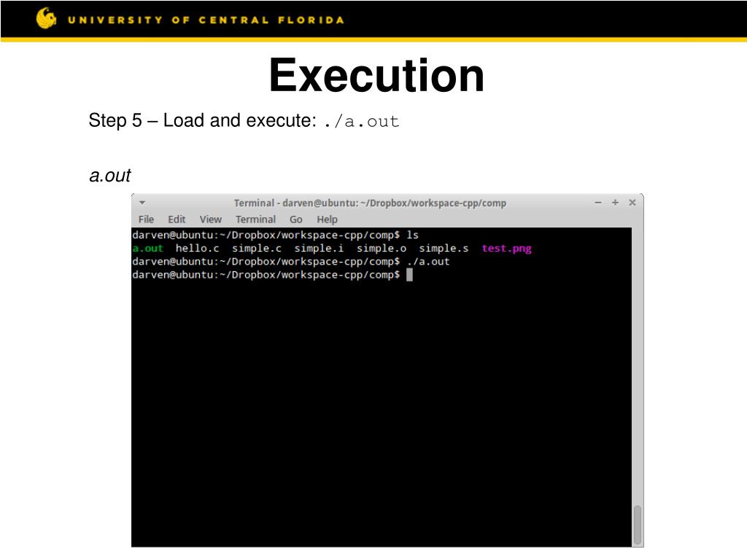Open the View menu in the terminal
Screen dimensions: 747x560
[x=211, y=219]
